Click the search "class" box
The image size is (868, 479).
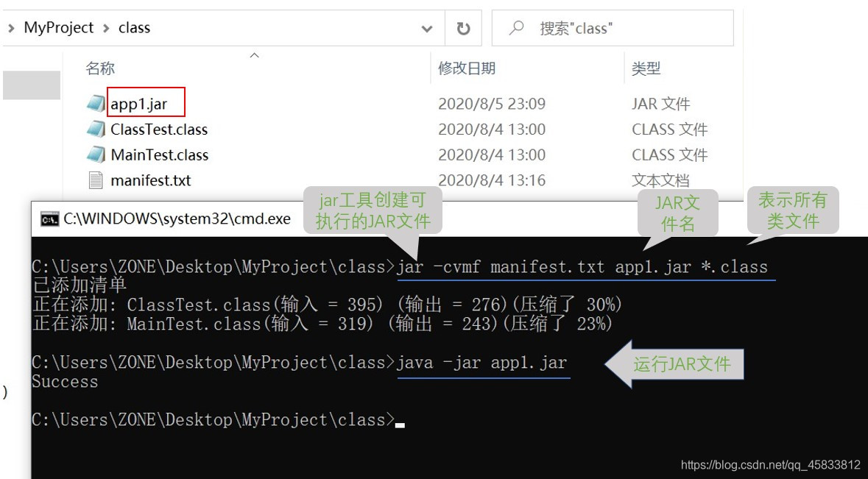click(613, 28)
